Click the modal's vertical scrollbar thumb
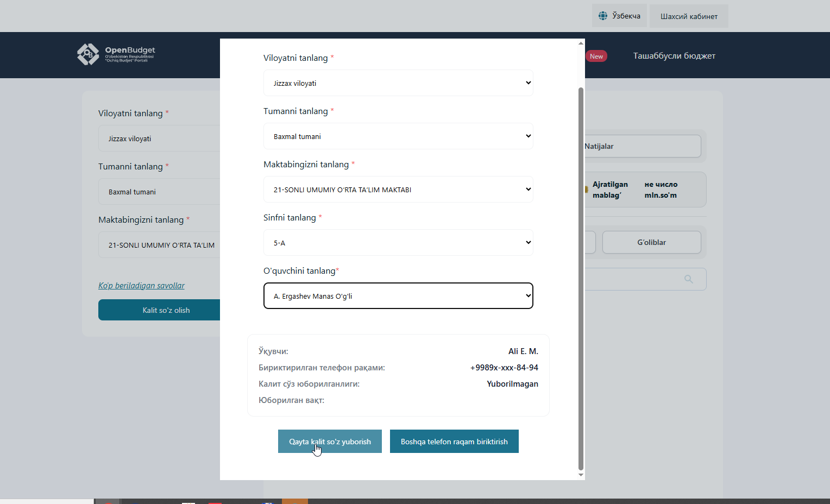The height and width of the screenshot is (504, 830). tap(581, 278)
